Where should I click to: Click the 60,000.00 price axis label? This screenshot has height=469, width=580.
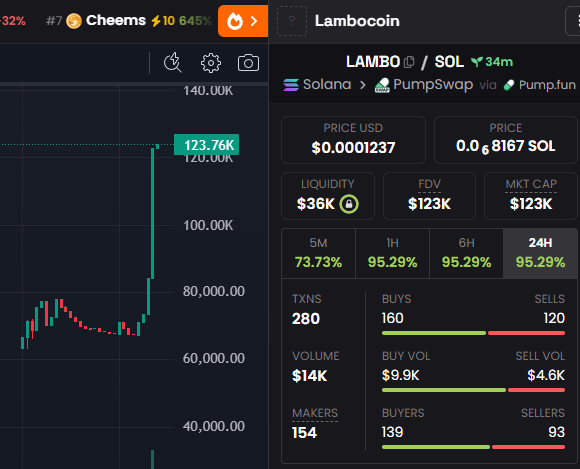214,358
